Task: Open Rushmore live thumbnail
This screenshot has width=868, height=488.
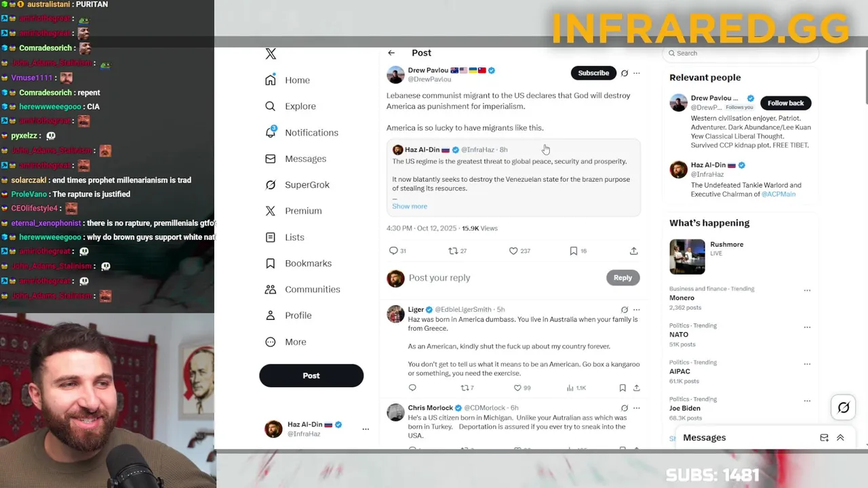Action: click(687, 256)
